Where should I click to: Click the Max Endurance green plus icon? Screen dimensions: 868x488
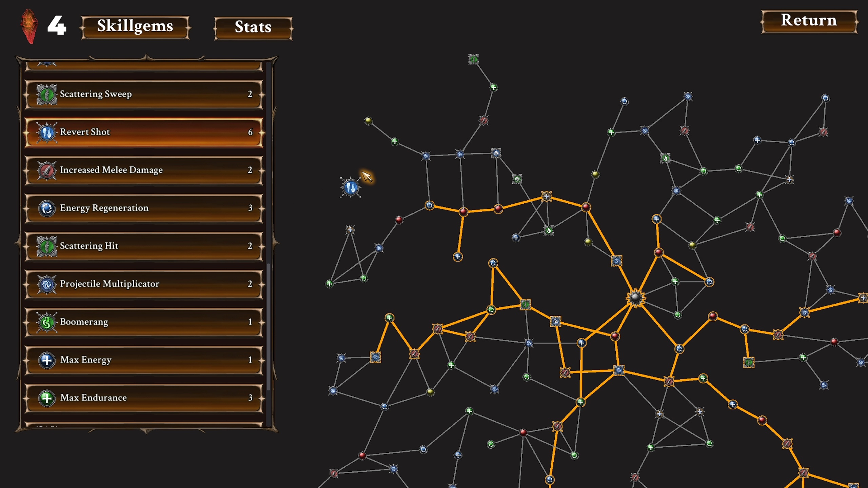coord(47,398)
